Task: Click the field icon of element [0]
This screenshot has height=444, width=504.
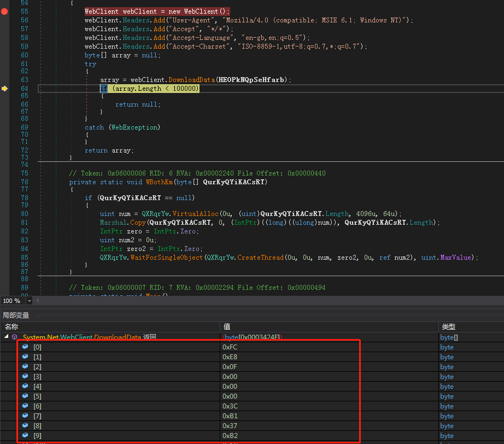Action: 25,347
